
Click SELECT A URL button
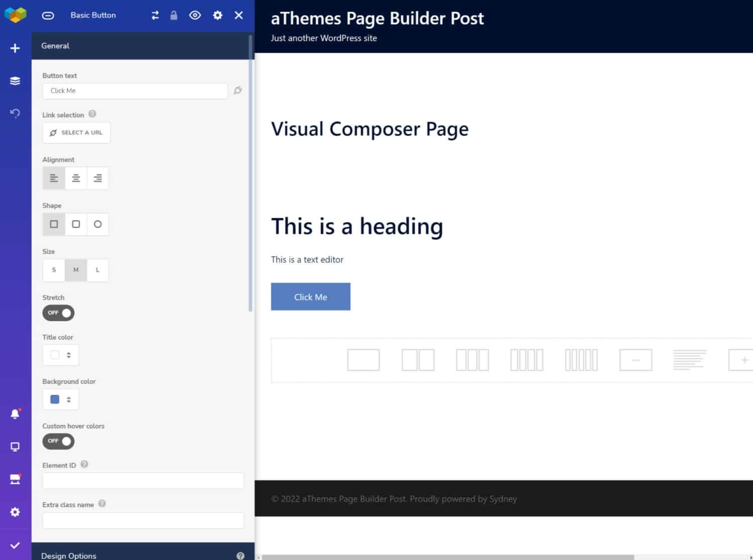(76, 132)
